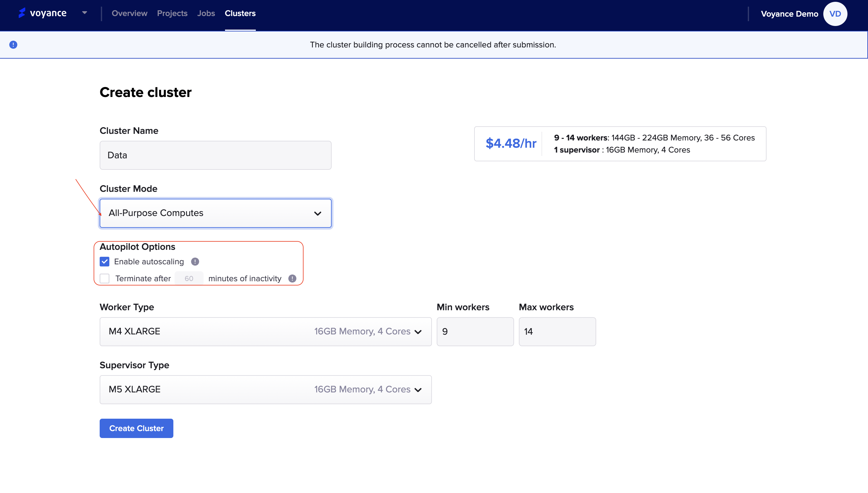
Task: Open the Supervisor Type M5 XLARGE dropdown
Action: click(265, 389)
